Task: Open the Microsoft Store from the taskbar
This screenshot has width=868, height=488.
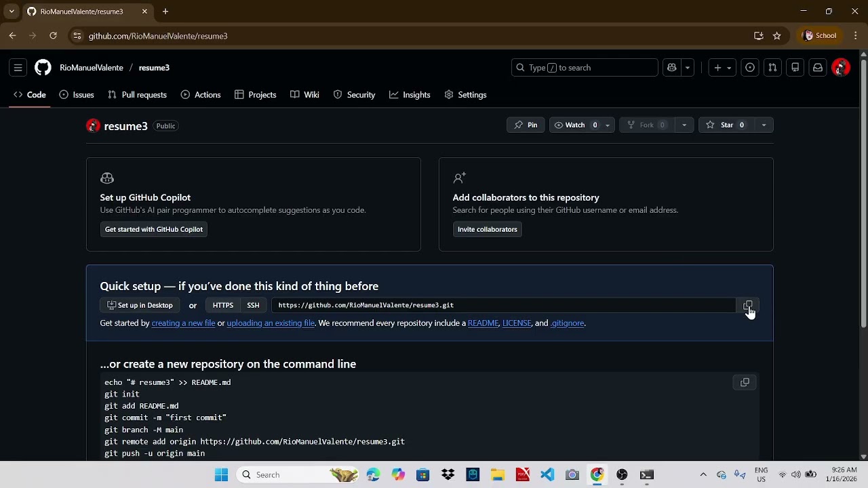Action: 423,475
